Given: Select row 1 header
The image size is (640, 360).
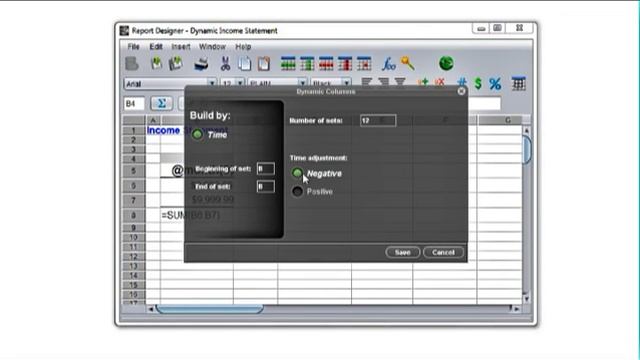Looking at the screenshot, I should (x=133, y=131).
